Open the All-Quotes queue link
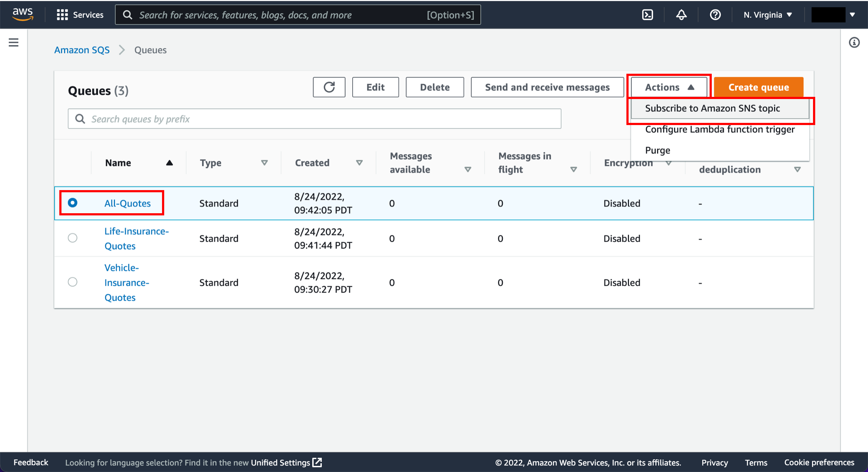868x472 pixels. coord(127,203)
